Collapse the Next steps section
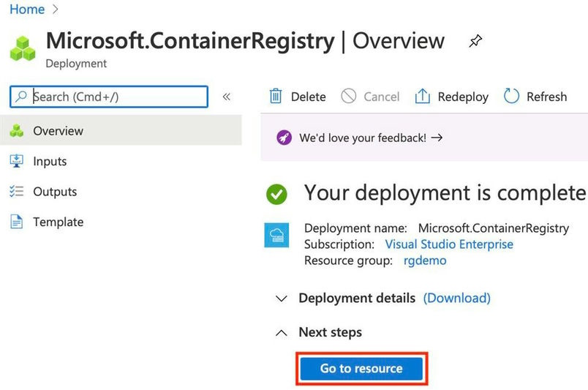Image resolution: width=588 pixels, height=390 pixels. coord(281,333)
